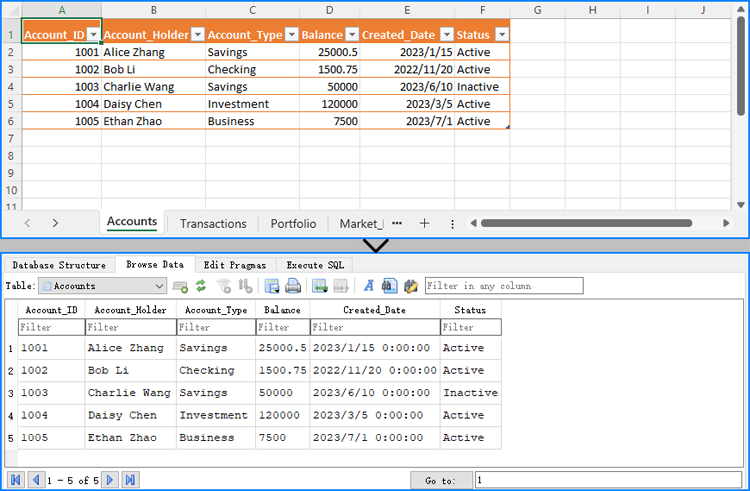Open the Database Structure tab
Screen dimensions: 750x491
59,265
